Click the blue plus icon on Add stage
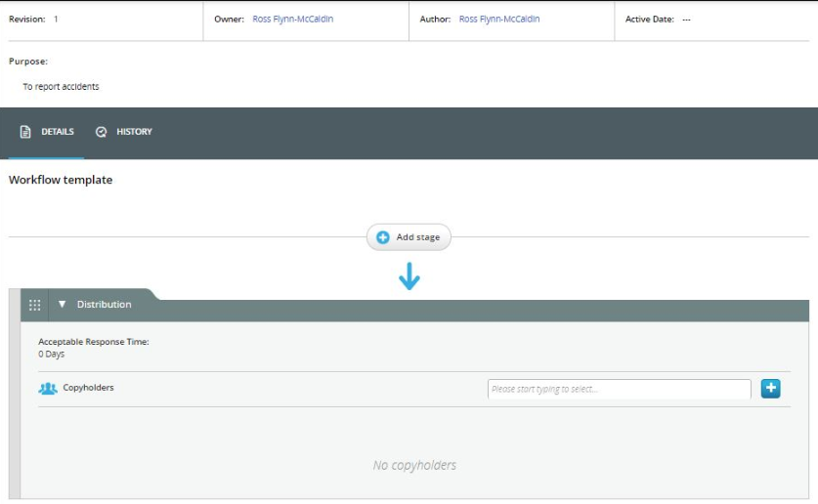Screen dimensions: 818x504 [x=383, y=237]
